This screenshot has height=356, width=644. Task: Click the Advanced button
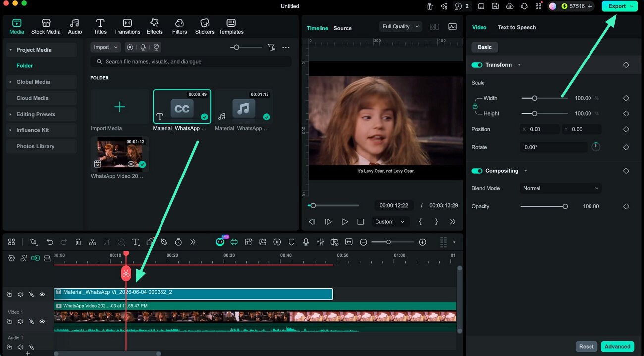click(x=617, y=347)
